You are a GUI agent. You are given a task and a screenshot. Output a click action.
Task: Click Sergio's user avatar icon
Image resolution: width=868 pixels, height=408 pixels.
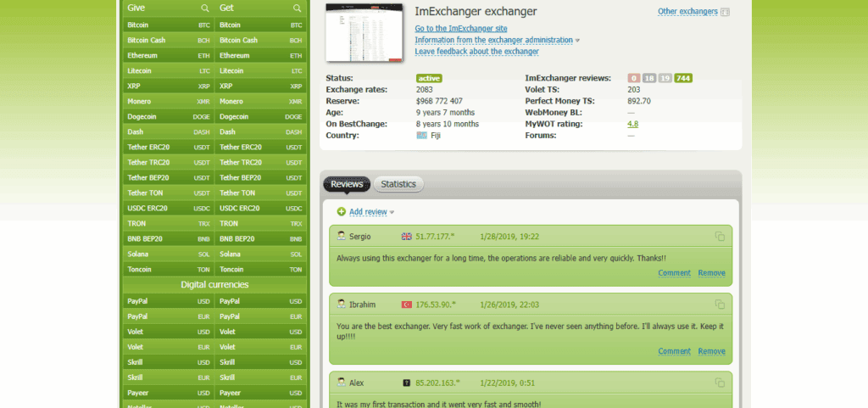click(x=342, y=237)
